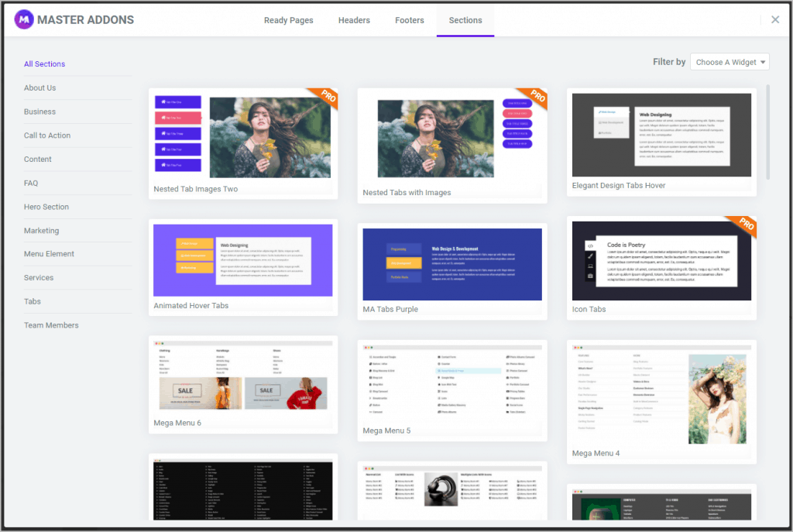The height and width of the screenshot is (532, 793).
Task: Open the Mega Menu 6 template
Action: click(x=243, y=378)
